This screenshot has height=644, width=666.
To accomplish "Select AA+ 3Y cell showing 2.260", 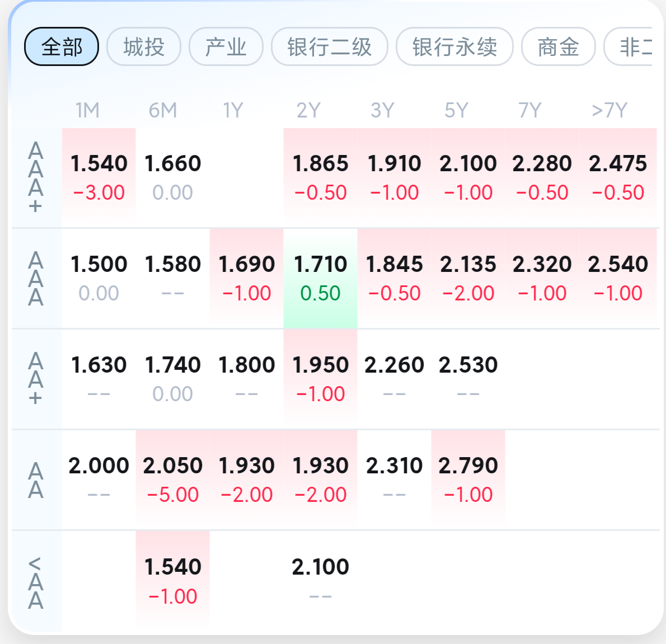I will pos(394,378).
